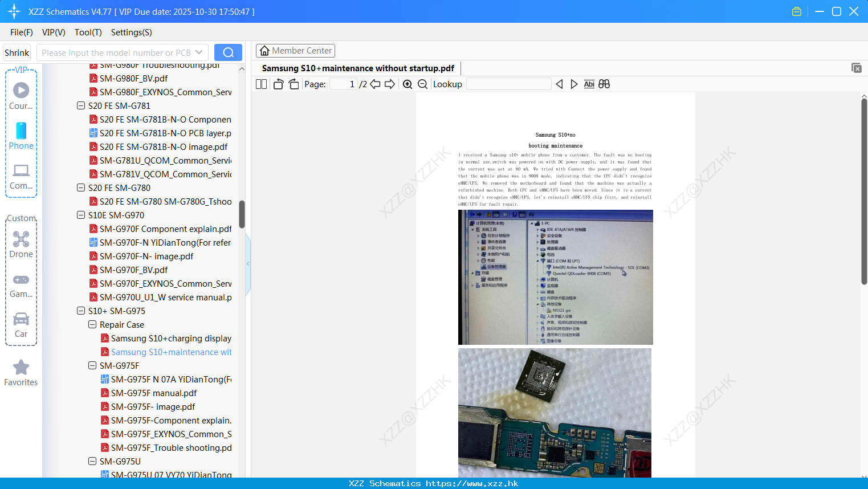
Task: Open SM-G975F N 07A YiDianTong file
Action: click(171, 379)
